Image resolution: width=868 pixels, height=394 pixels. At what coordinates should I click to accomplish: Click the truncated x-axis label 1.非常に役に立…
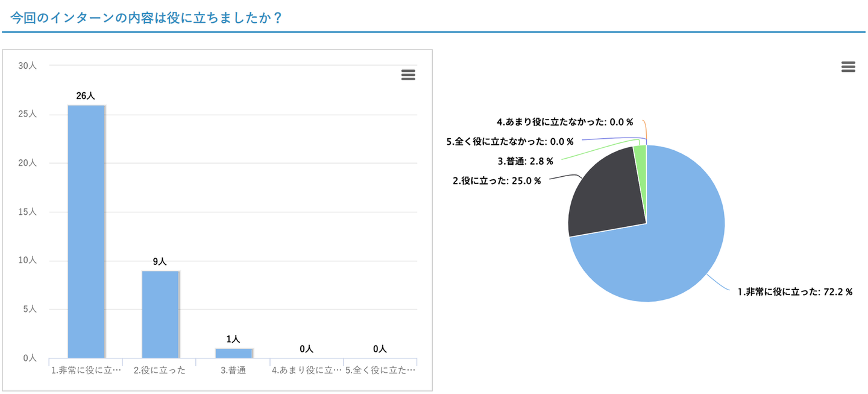(x=86, y=370)
